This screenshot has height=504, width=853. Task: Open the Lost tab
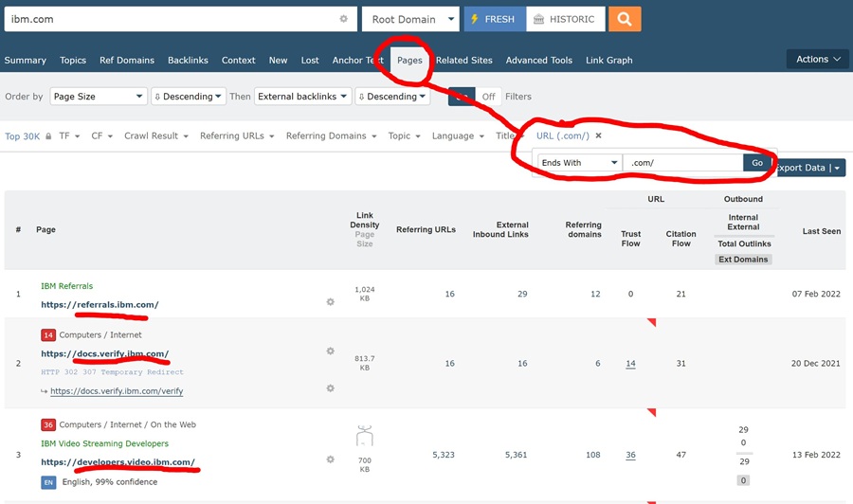[310, 61]
